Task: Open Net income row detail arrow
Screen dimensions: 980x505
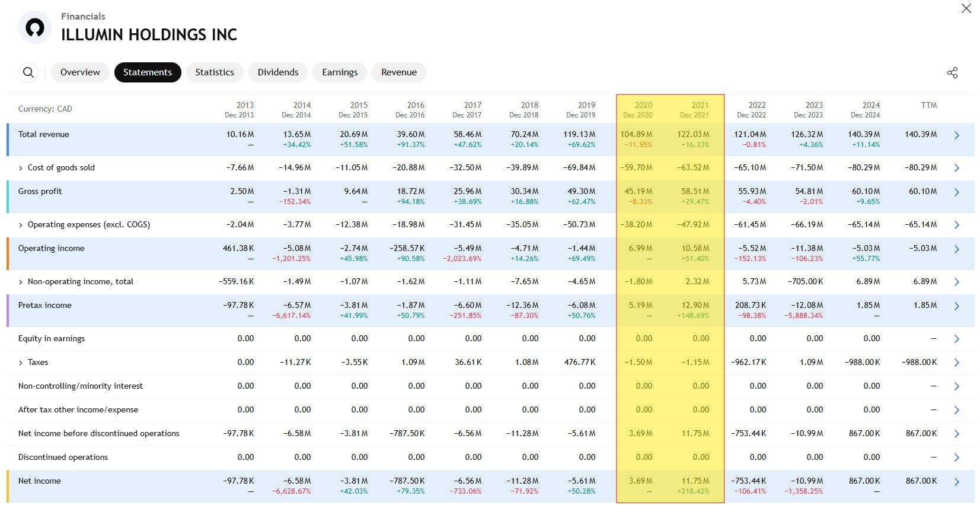Action: coord(956,482)
